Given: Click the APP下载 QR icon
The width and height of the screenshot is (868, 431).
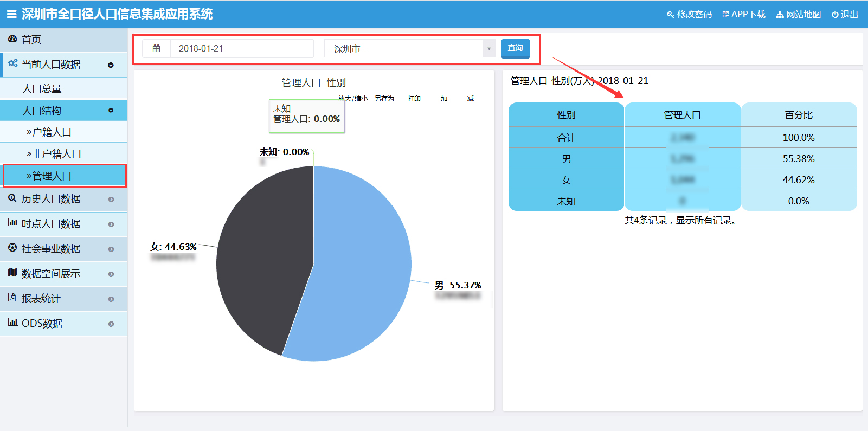Looking at the screenshot, I should (725, 15).
